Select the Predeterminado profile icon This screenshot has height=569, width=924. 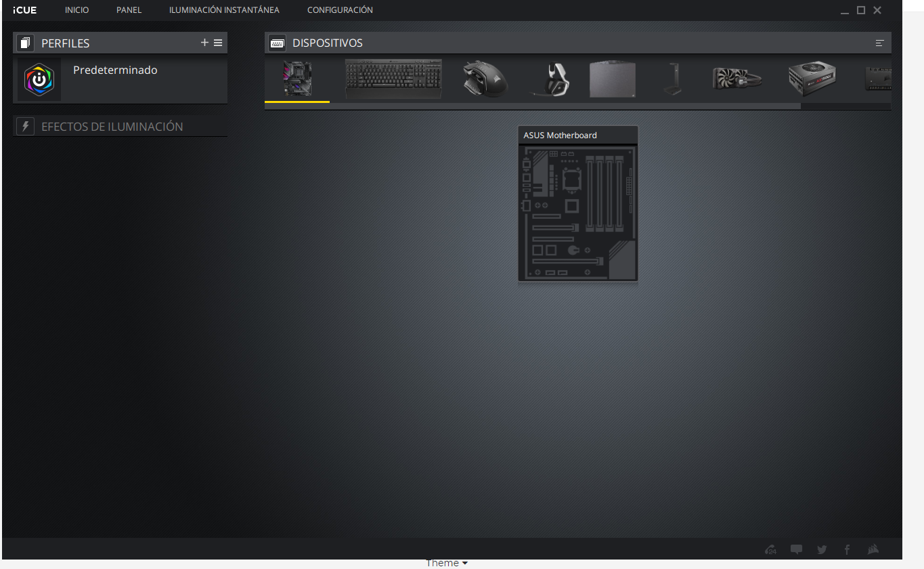39,79
